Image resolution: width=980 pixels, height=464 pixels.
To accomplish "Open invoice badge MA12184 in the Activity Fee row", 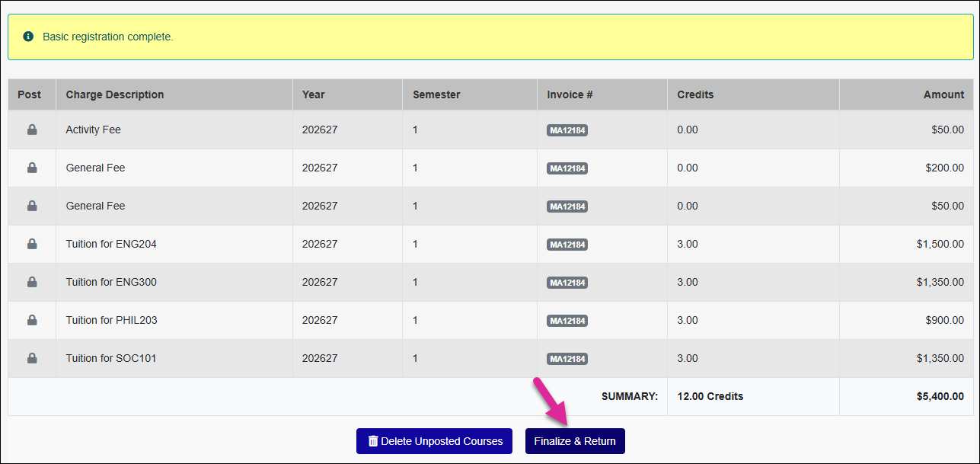I will (567, 130).
